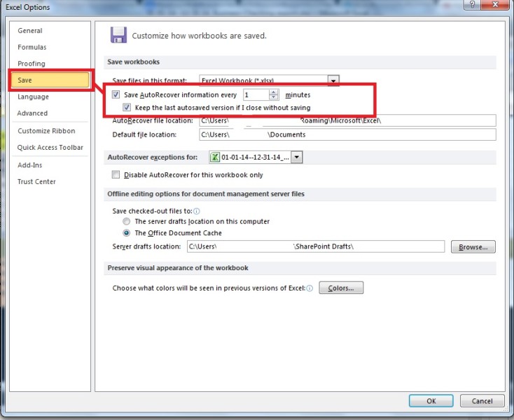
Task: Open the Language options category
Action: (x=50, y=97)
